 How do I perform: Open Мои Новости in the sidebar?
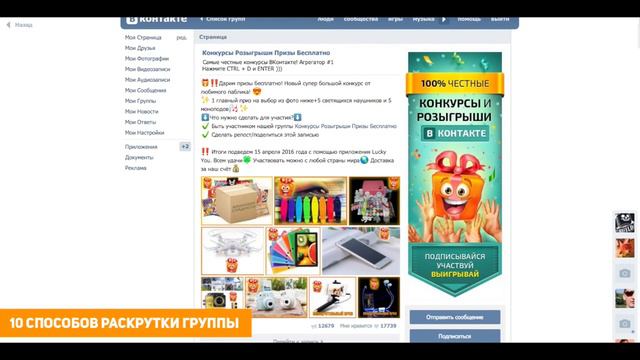point(142,112)
